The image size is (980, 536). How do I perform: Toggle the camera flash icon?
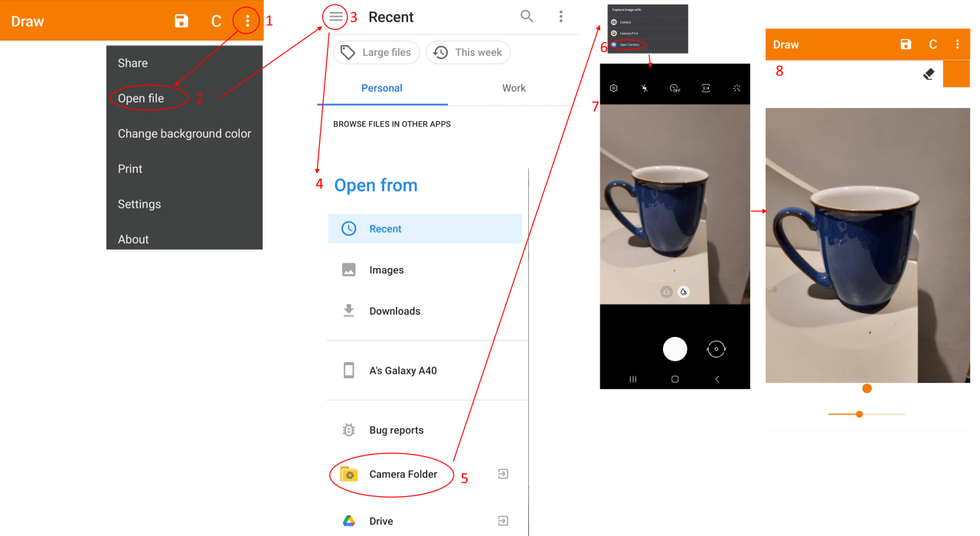click(645, 88)
